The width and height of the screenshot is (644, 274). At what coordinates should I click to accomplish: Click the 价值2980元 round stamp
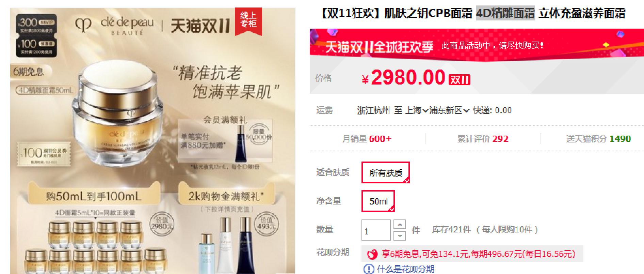coord(161,224)
